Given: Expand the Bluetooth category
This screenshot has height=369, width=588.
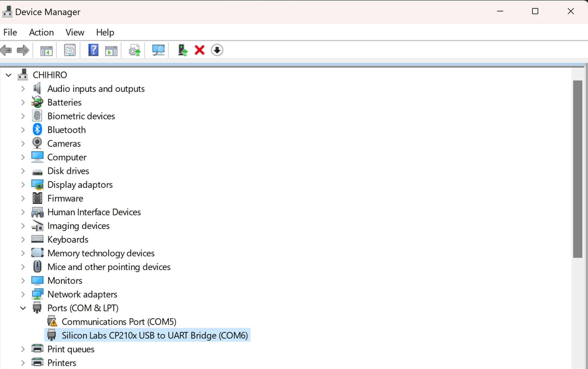Looking at the screenshot, I should [x=23, y=130].
